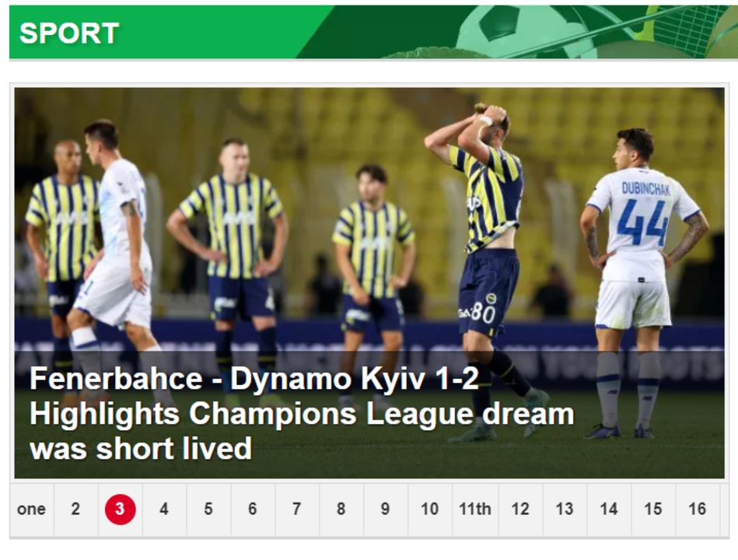Screen dimensions: 738x560
Task: Go to slide 2
Action: point(75,509)
